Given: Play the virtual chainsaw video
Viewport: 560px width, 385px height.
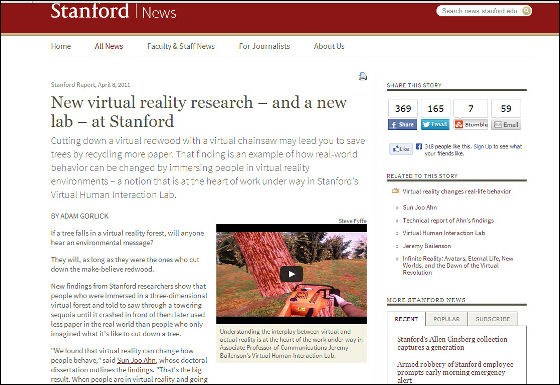Looking at the screenshot, I should coord(291,274).
